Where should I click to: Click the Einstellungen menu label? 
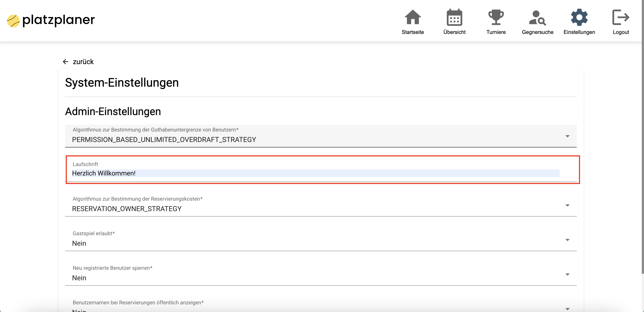click(x=579, y=32)
